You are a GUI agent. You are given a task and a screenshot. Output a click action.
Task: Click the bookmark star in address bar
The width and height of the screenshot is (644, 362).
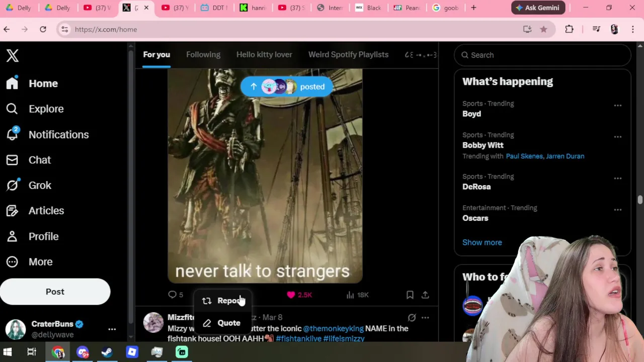[x=543, y=29]
